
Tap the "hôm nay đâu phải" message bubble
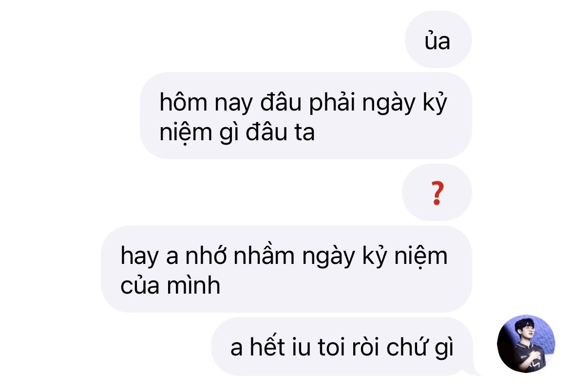pyautogui.click(x=306, y=115)
